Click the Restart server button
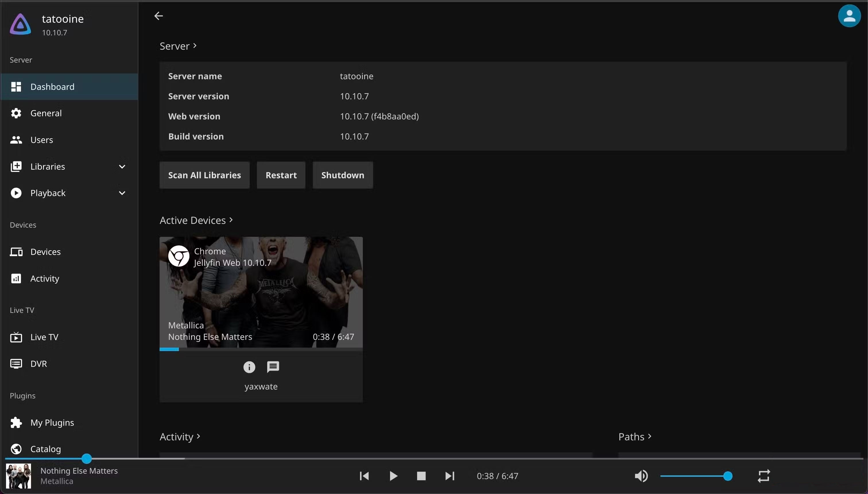 pos(281,175)
